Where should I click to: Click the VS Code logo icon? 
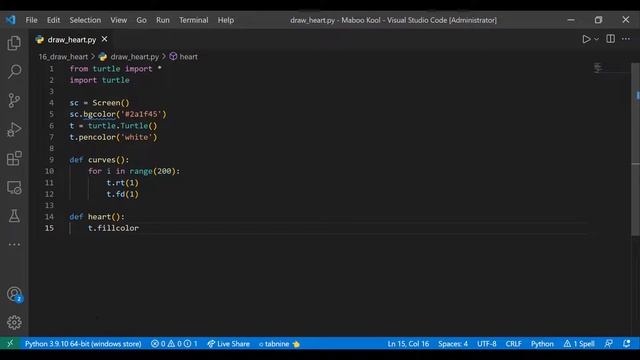coord(11,20)
